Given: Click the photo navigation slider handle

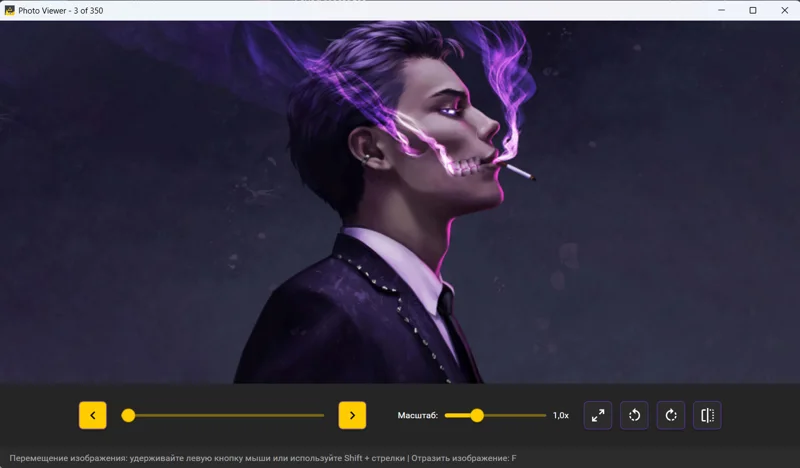Looking at the screenshot, I should click(x=128, y=415).
